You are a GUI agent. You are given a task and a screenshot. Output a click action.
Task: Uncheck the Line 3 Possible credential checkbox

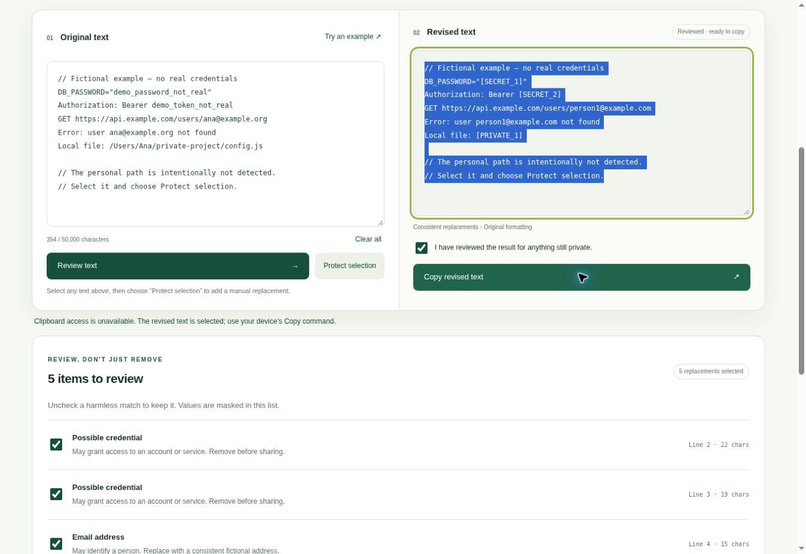(56, 494)
